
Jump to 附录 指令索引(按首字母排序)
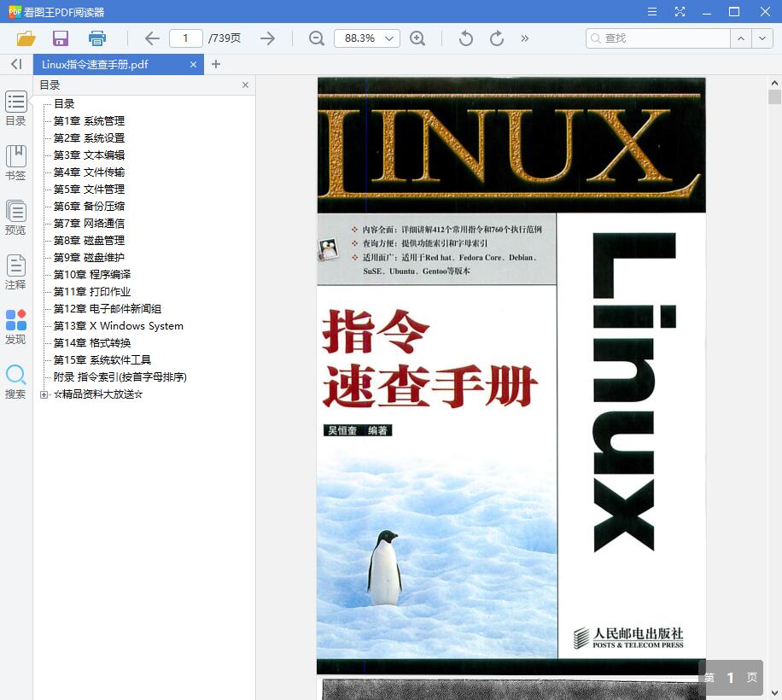(120, 377)
